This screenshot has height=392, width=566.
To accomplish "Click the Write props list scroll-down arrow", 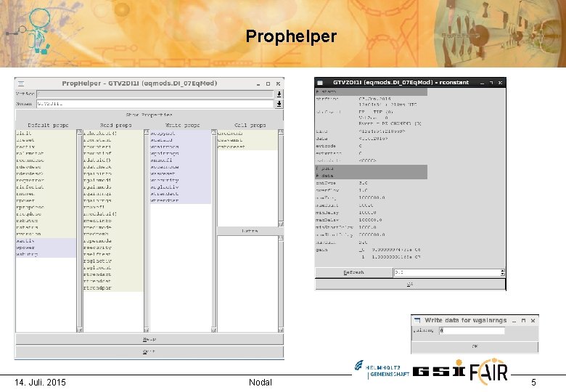I will click(x=213, y=330).
